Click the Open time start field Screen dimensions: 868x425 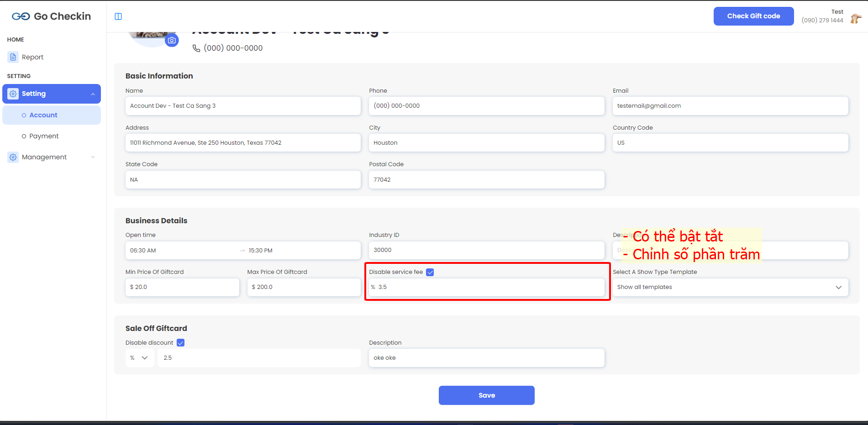coord(183,251)
